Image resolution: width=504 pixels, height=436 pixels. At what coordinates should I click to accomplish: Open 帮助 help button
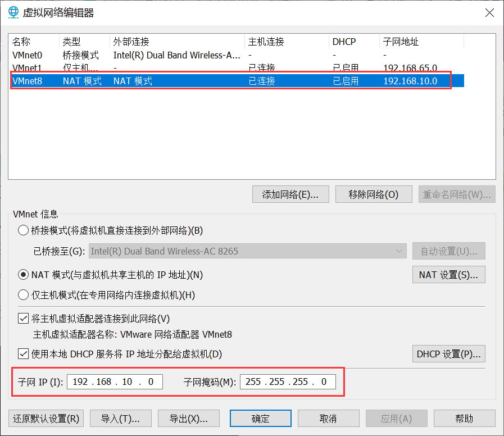(x=465, y=419)
